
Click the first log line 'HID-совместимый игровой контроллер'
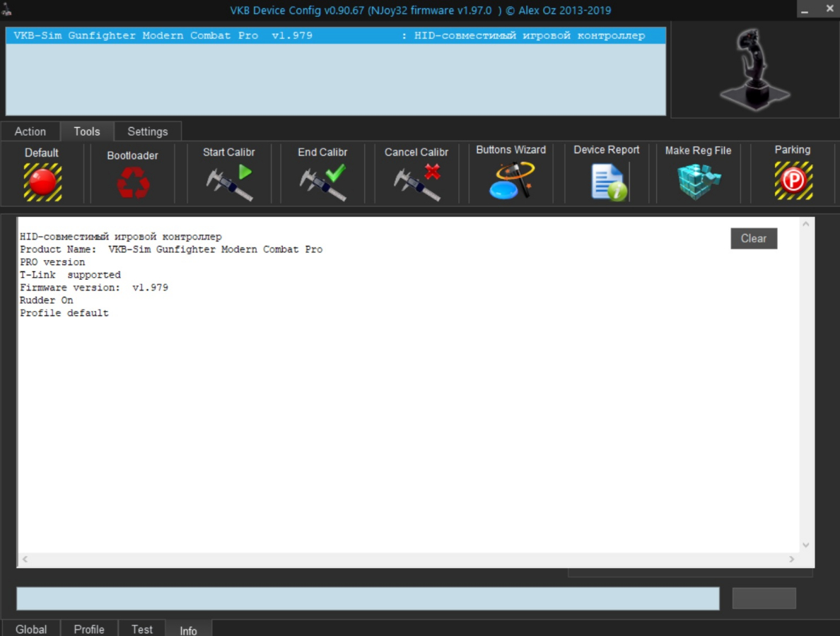point(120,237)
